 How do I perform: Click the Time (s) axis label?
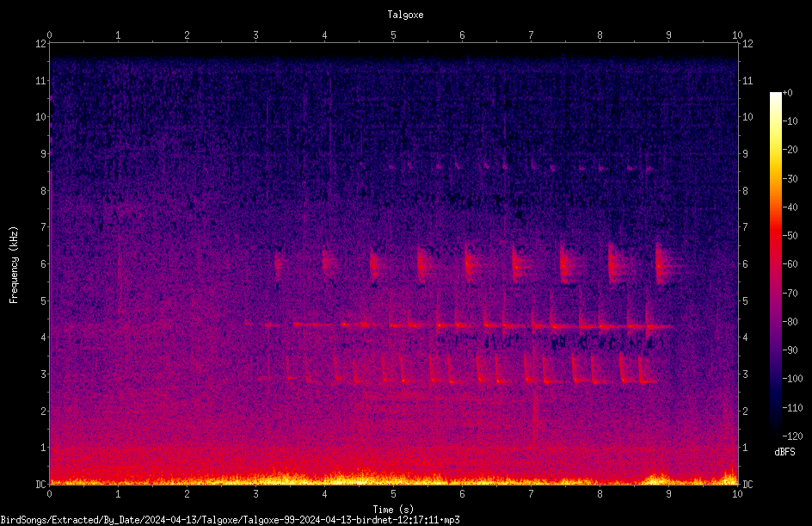tap(393, 510)
